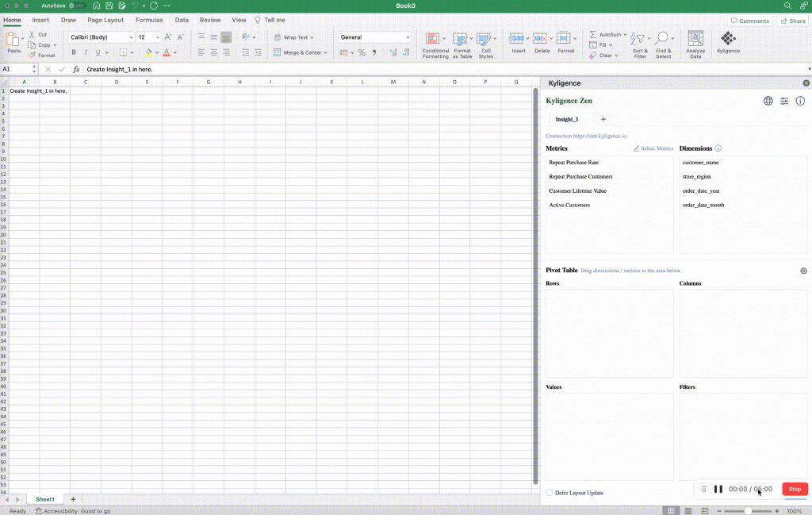Open the font name dropdown
This screenshot has width=812, height=515.
pos(131,37)
